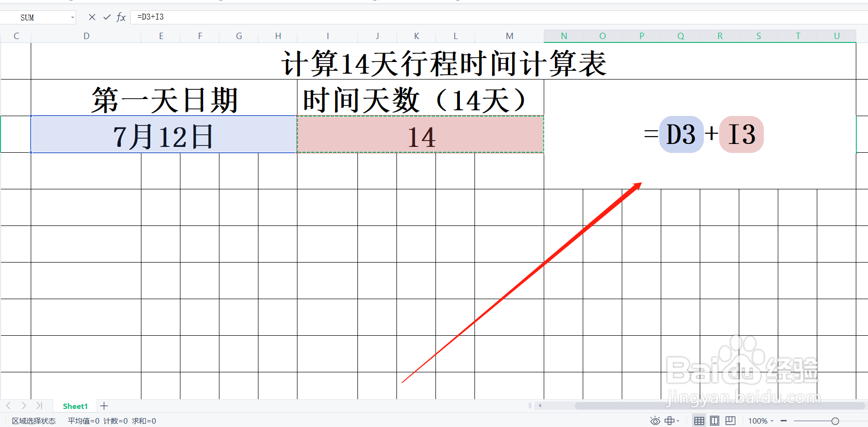
Task: Select column D header
Action: pyautogui.click(x=86, y=36)
